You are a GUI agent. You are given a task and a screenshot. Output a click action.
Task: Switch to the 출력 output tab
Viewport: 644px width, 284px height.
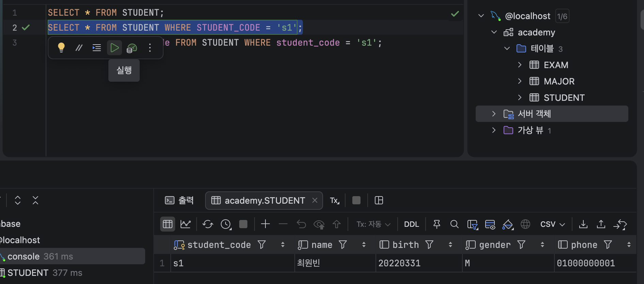(x=179, y=200)
